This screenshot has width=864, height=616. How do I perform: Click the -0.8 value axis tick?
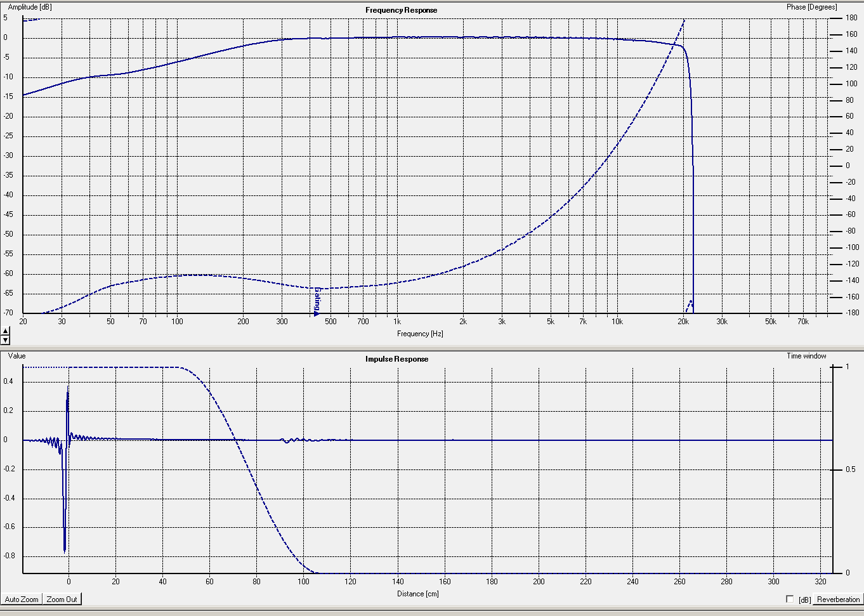point(10,556)
